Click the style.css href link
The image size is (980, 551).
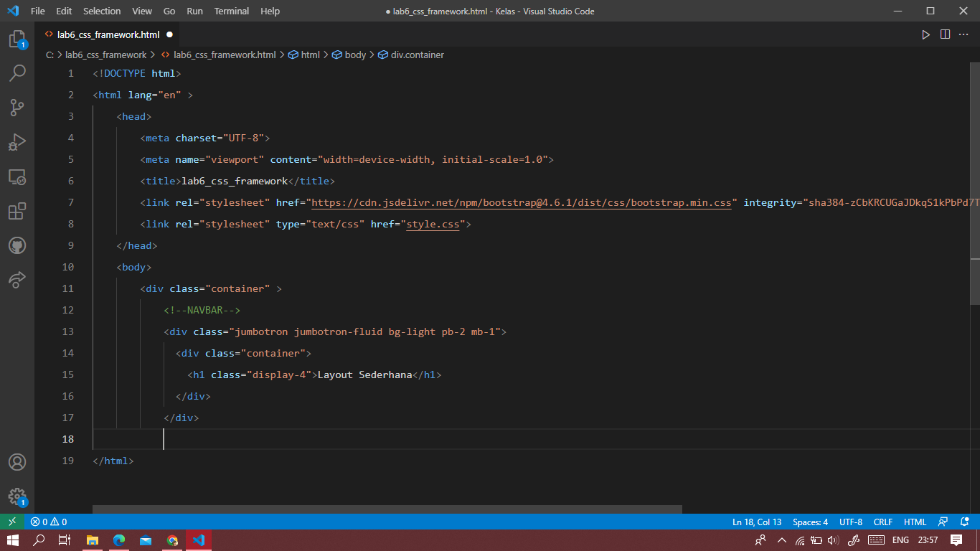click(433, 224)
